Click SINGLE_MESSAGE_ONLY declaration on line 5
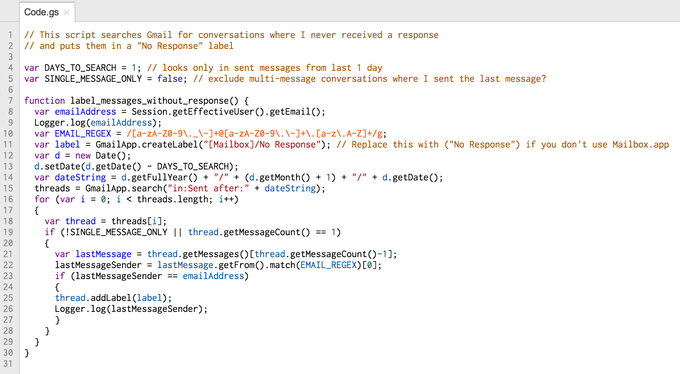Screen dimensions: 680x374 pos(93,79)
